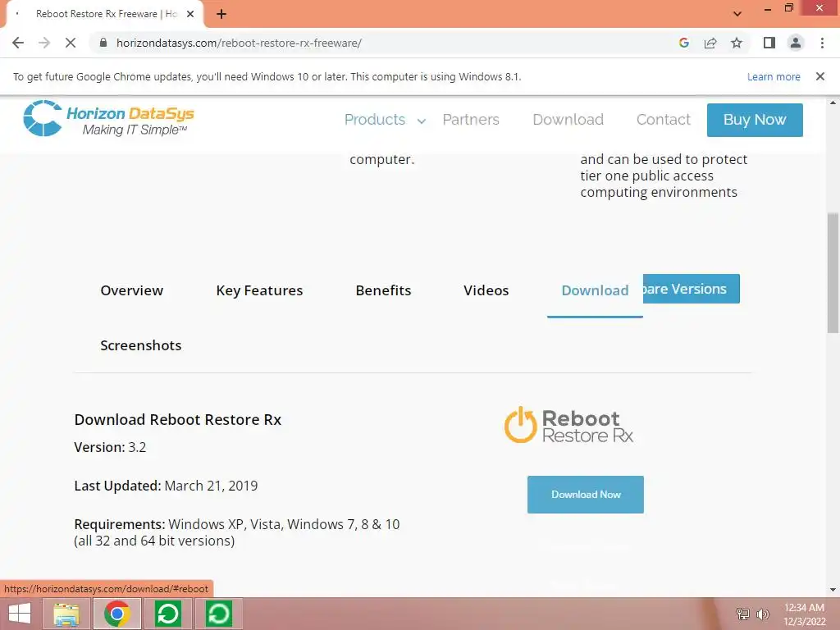This screenshot has width=840, height=630.
Task: Click the taskbar clock showing 12:34 AM
Action: (804, 614)
